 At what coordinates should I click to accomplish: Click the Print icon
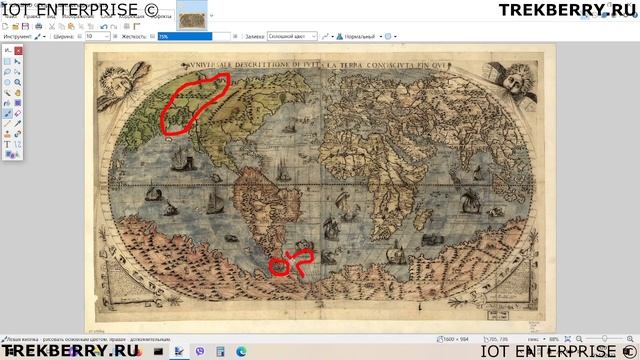click(39, 27)
